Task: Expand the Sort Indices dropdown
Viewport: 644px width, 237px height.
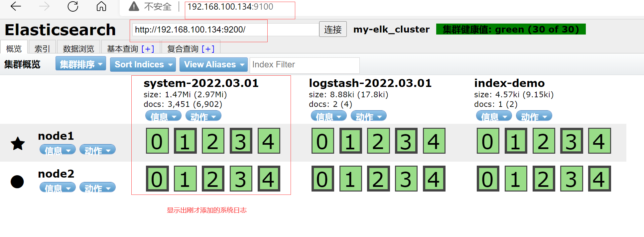Action: pyautogui.click(x=143, y=64)
